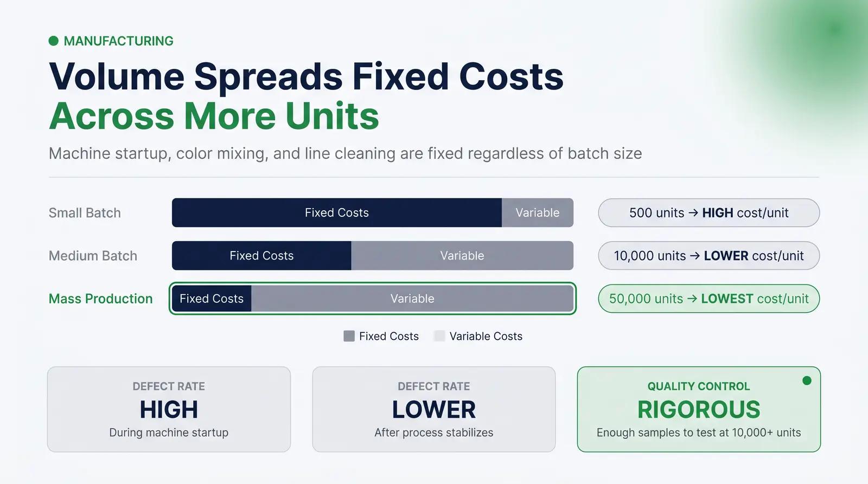Click the Small Batch Fixed Costs bar
Screen dimensions: 868x484
[x=337, y=212]
